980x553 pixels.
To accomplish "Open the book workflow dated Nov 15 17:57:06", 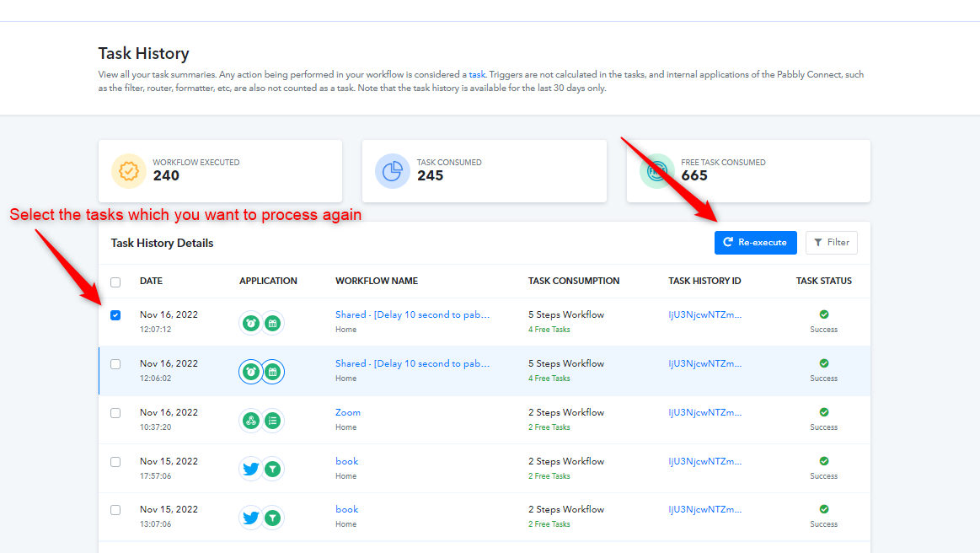I will click(x=346, y=461).
